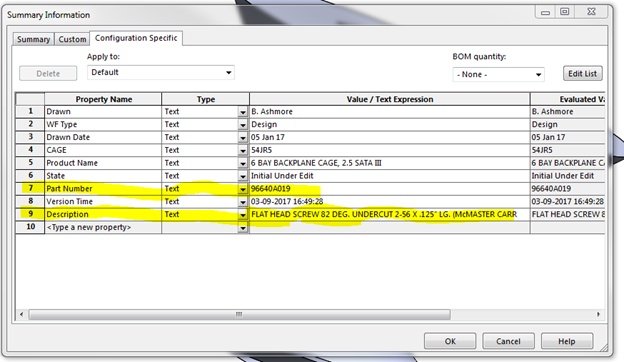Click the Value / Text Expression column header
The height and width of the screenshot is (362, 624).
[x=390, y=99]
